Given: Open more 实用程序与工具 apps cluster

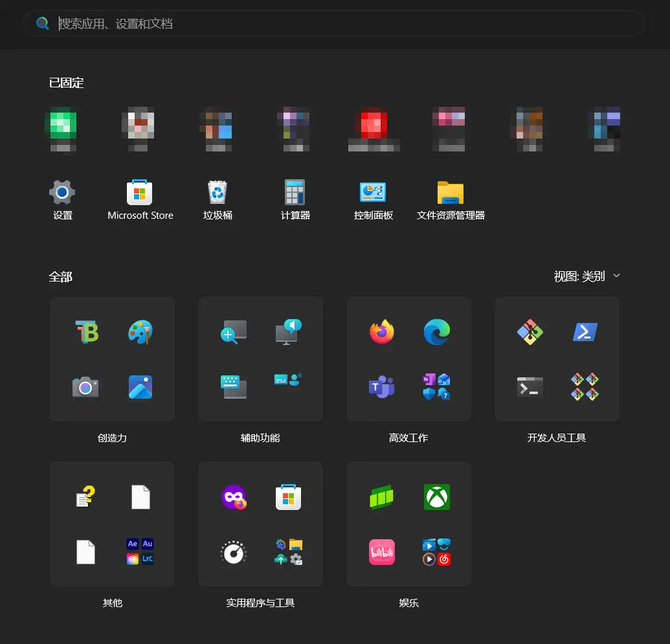Looking at the screenshot, I should point(289,551).
